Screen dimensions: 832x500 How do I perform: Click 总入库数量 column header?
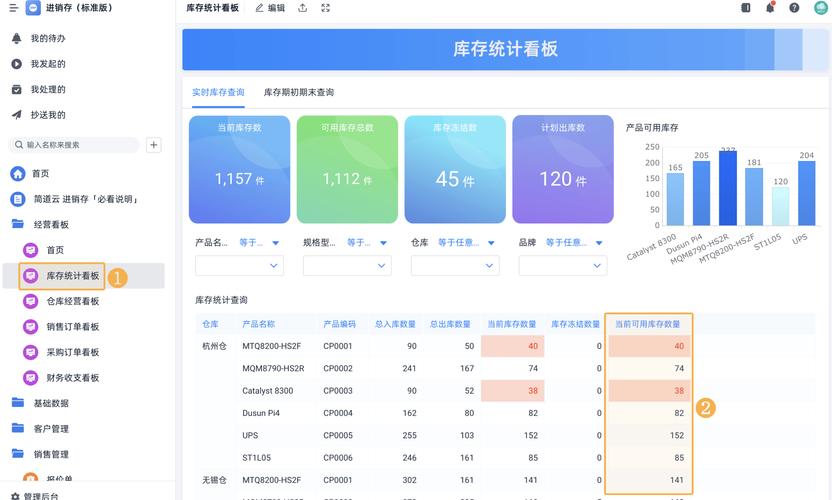click(x=395, y=324)
